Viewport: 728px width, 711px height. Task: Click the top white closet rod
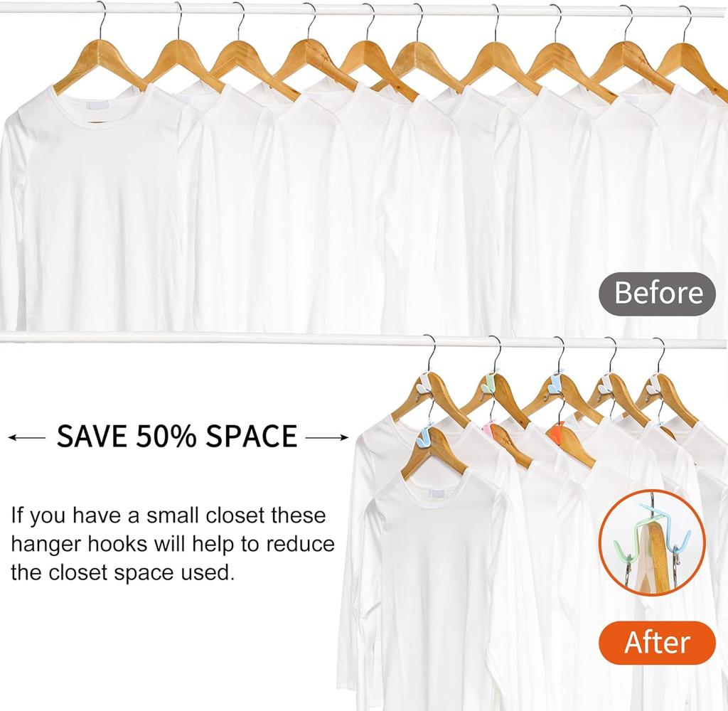point(364,10)
